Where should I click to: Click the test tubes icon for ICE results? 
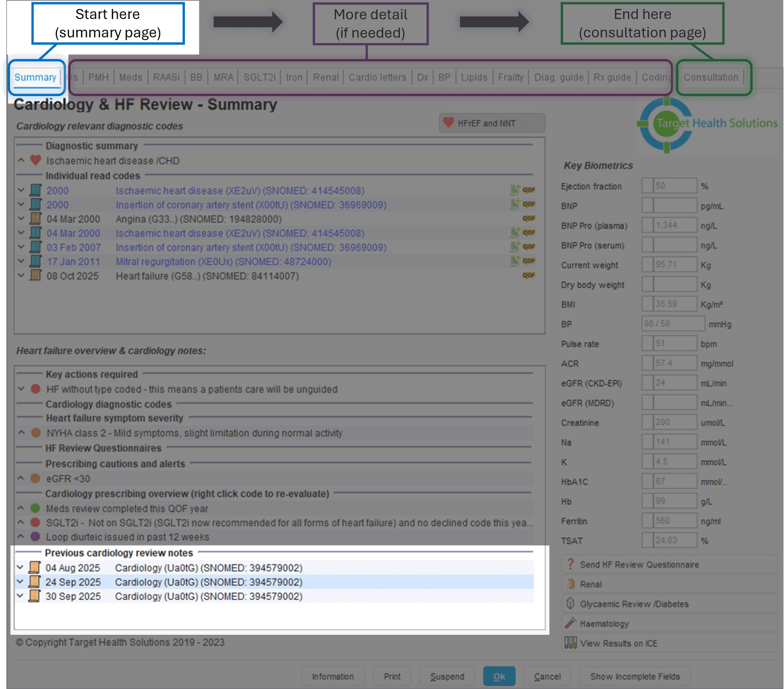coord(570,643)
